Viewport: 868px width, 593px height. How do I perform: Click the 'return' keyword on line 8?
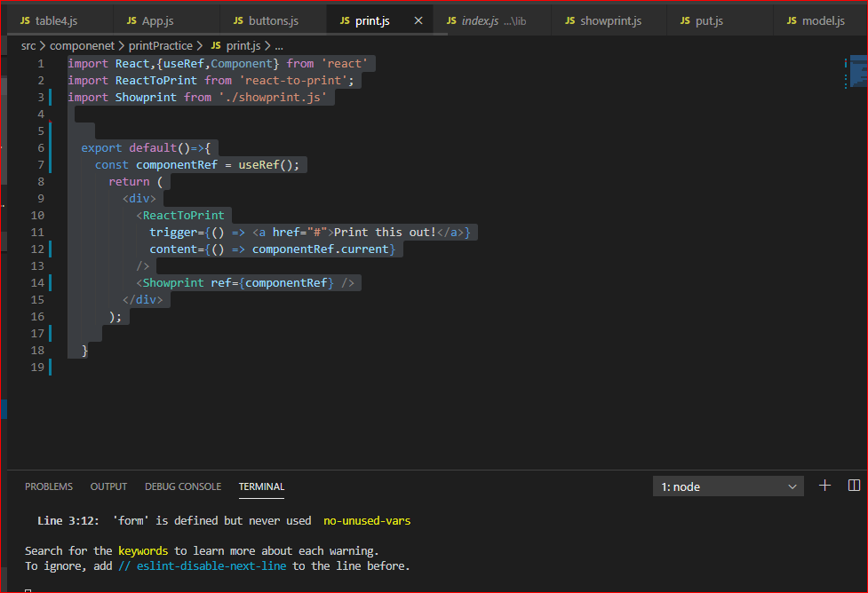(129, 181)
